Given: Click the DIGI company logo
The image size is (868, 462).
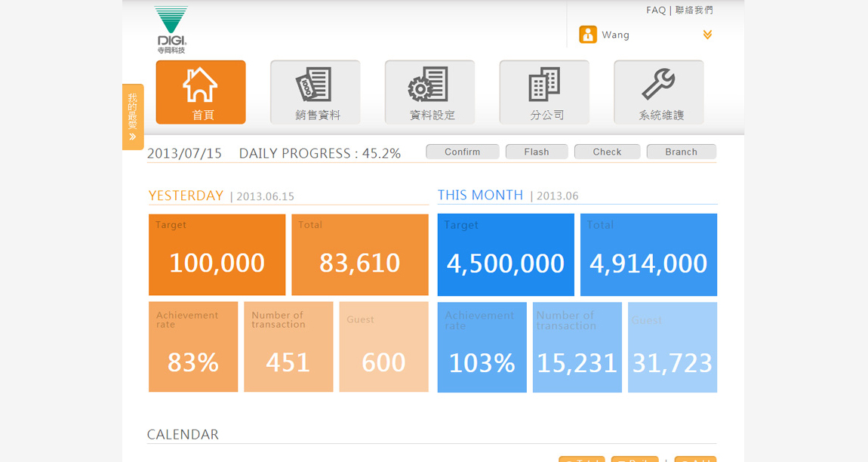Looking at the screenshot, I should pos(171,29).
